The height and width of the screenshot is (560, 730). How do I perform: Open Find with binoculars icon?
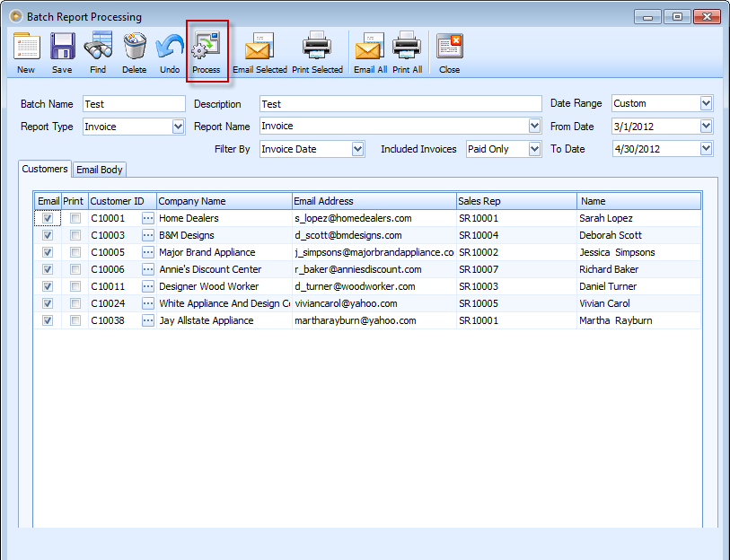pyautogui.click(x=98, y=52)
